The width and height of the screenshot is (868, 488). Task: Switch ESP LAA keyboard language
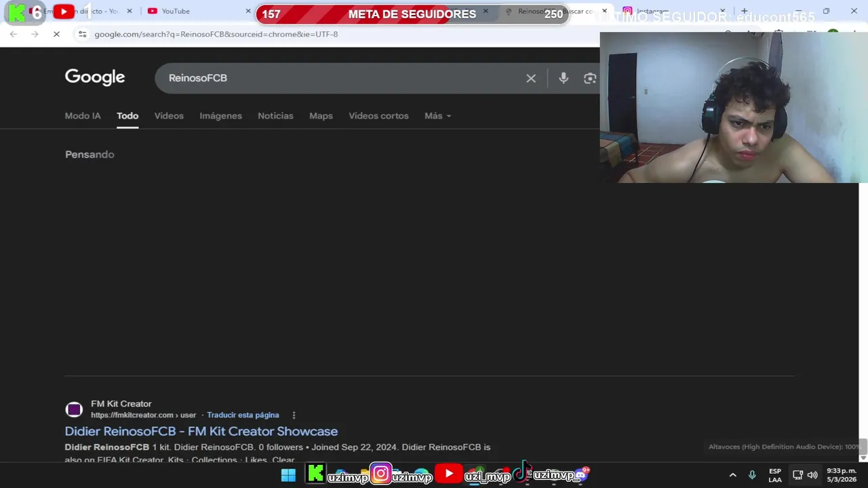click(x=775, y=475)
